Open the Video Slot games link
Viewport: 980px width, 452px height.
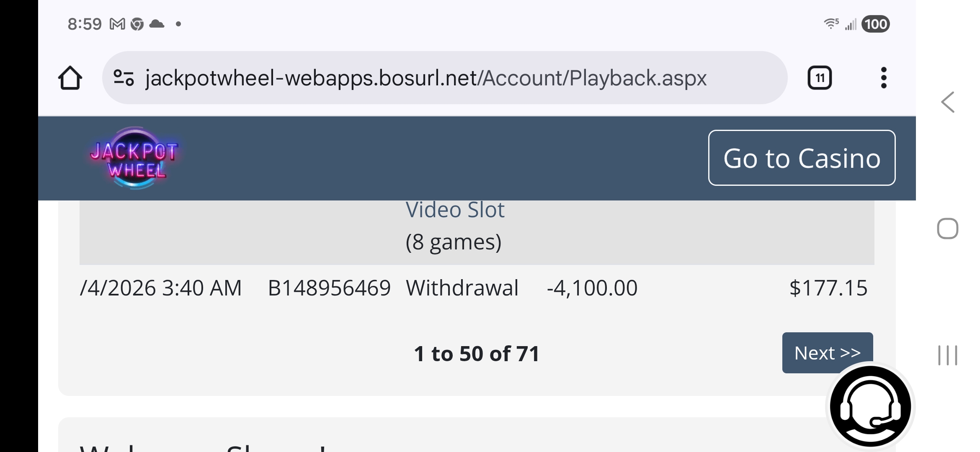point(455,210)
